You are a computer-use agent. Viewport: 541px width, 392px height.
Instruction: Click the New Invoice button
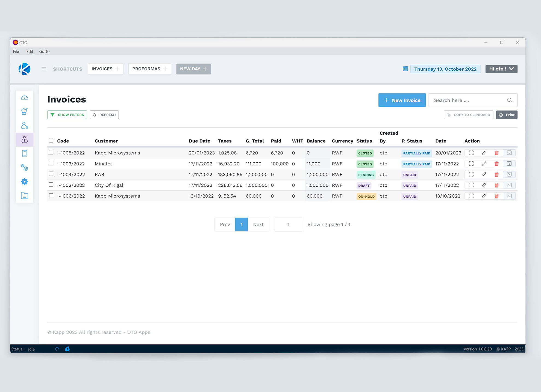pyautogui.click(x=402, y=100)
